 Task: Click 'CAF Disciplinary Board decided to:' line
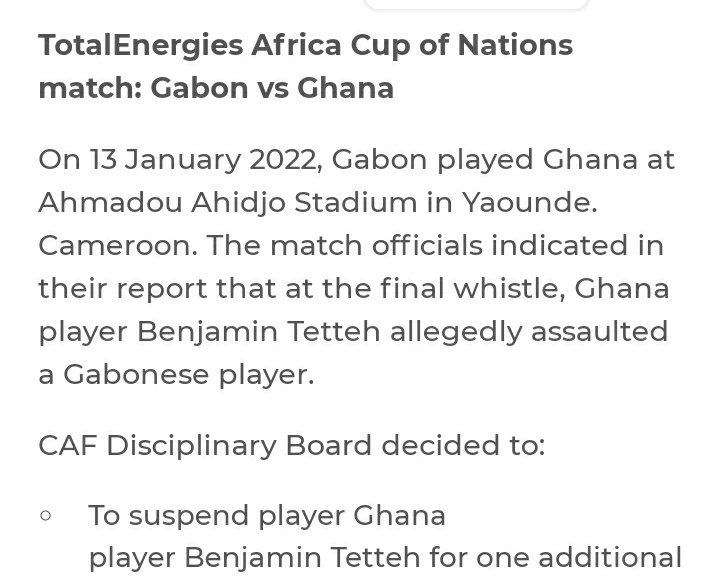coord(292,446)
